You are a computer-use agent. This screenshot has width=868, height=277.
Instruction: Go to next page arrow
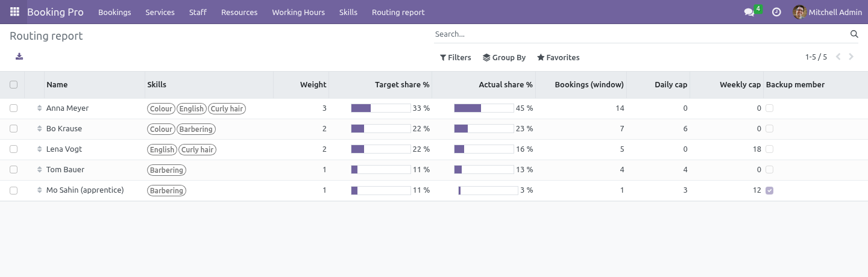pyautogui.click(x=852, y=57)
